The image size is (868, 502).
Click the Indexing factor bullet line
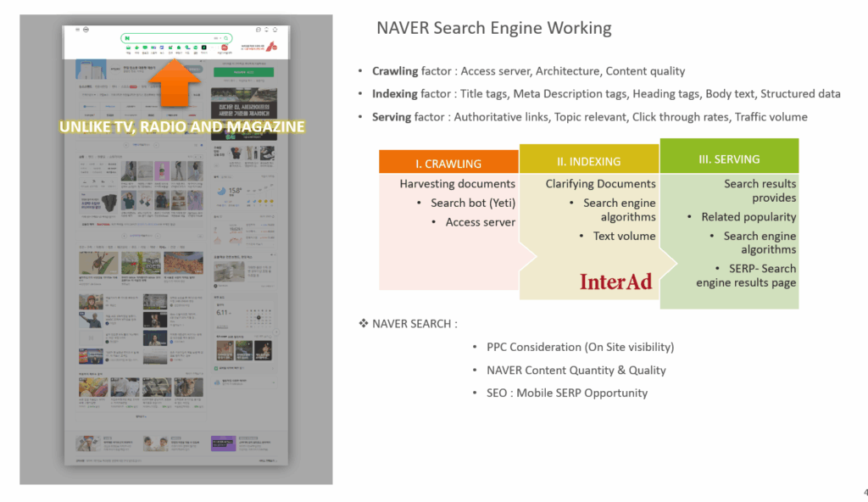(605, 93)
